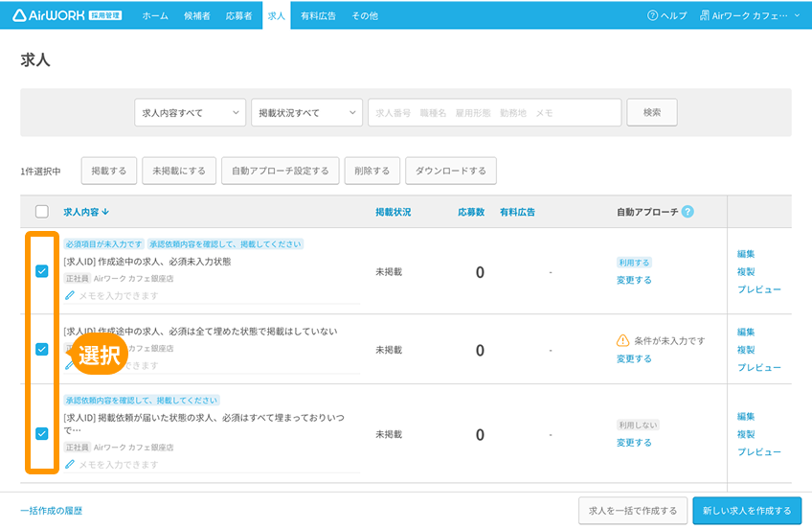Image resolution: width=812 pixels, height=529 pixels.
Task: Sort by 掲載状況 column header
Action: 393,212
